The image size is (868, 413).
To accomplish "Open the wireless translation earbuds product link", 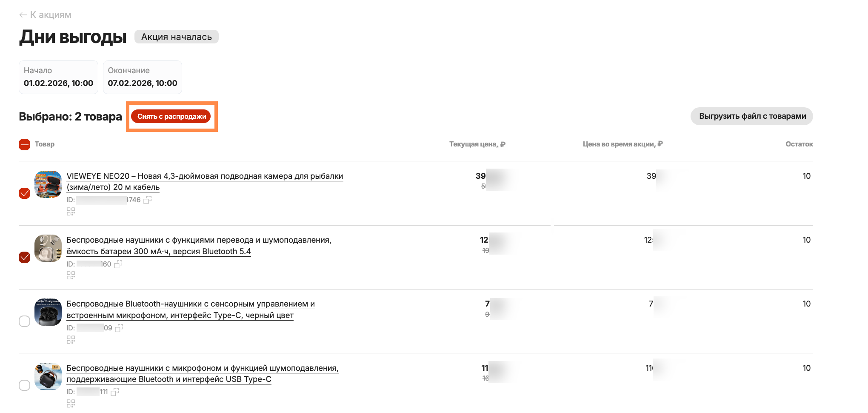I will [x=198, y=240].
